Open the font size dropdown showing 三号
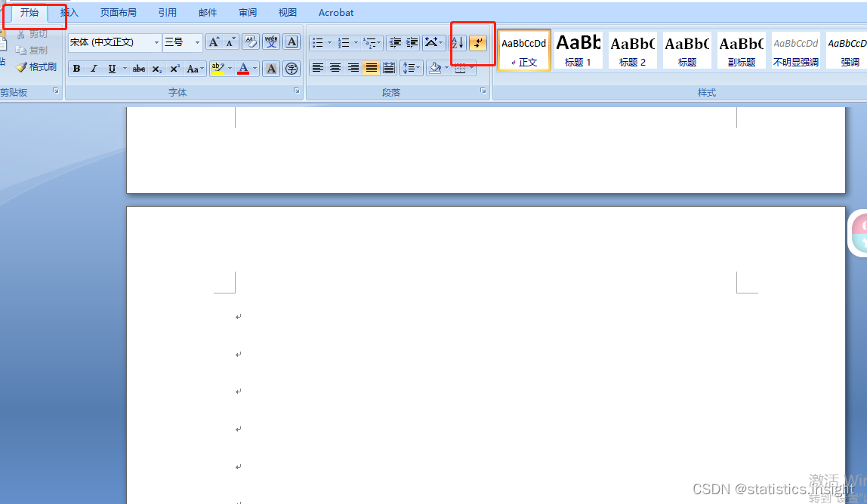Screen dimensions: 867x504 196,42
